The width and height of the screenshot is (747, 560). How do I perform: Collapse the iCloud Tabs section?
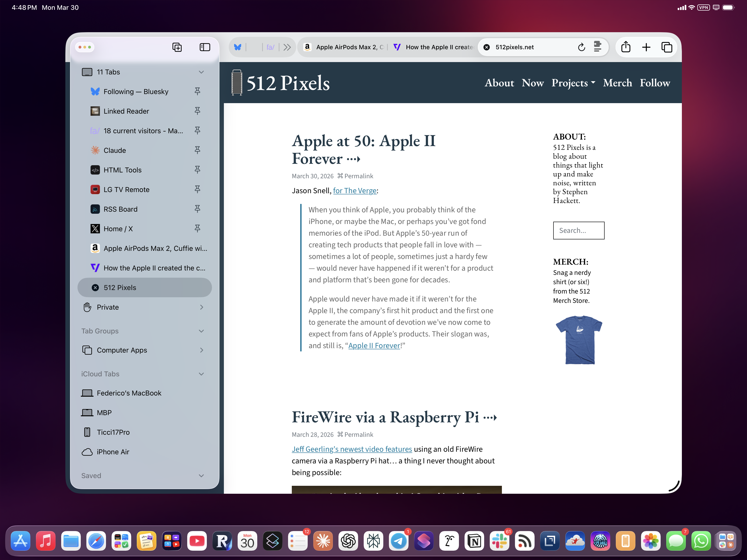(202, 374)
